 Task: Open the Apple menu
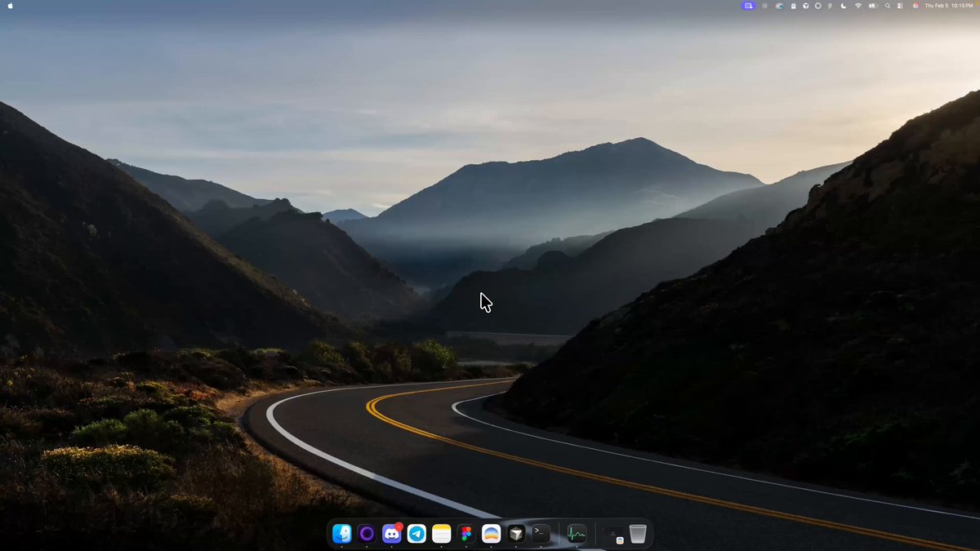[x=11, y=6]
